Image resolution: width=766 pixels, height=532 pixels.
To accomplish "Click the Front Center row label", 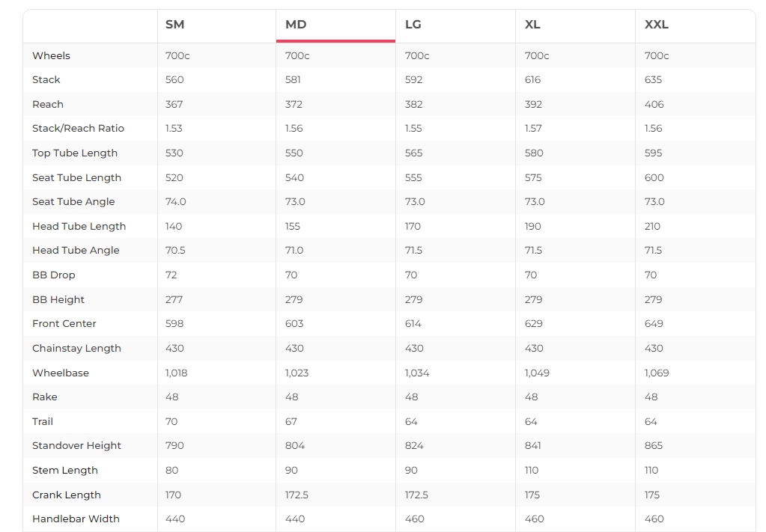I will click(64, 323).
